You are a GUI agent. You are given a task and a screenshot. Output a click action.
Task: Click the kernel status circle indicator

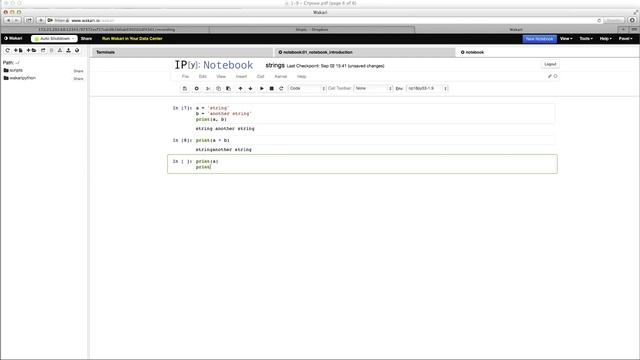(556, 76)
